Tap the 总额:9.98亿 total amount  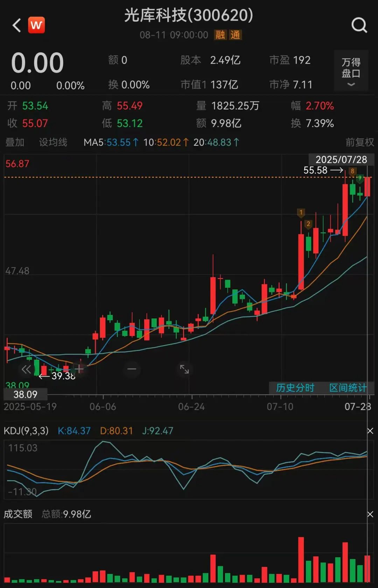[x=66, y=514]
